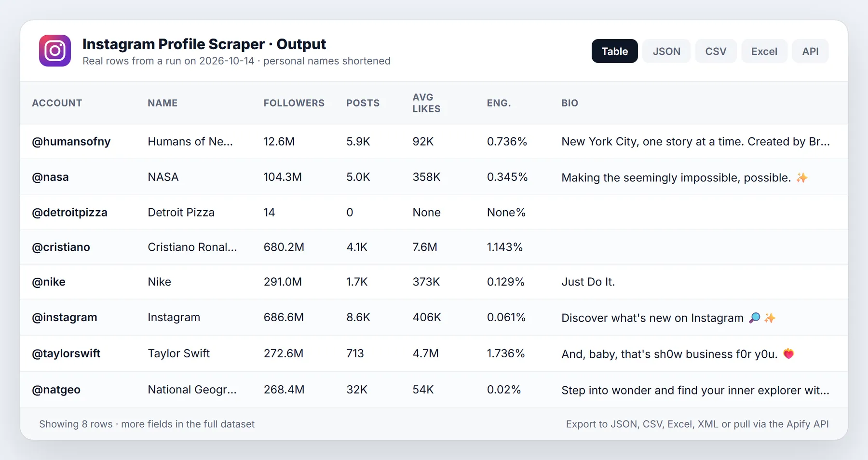Click the 680.2M followers value
The height and width of the screenshot is (460, 868).
tap(284, 247)
